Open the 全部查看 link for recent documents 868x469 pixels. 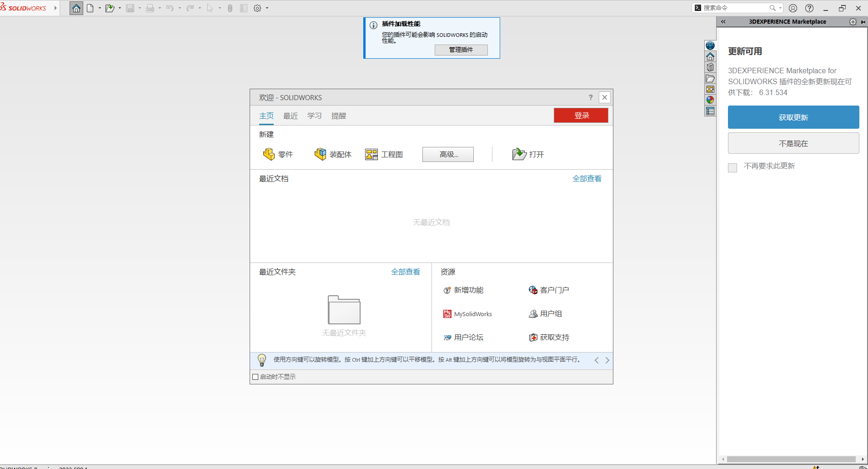tap(587, 178)
